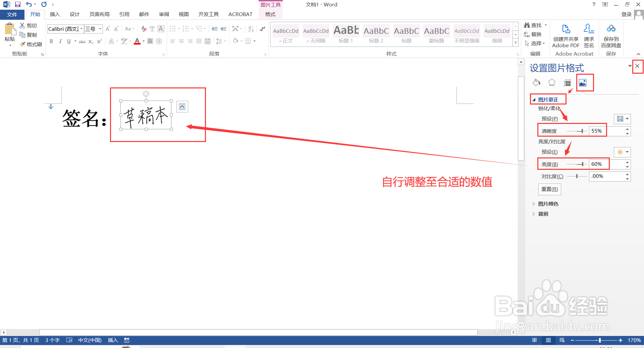644x348 pixels.
Task: Select the Picture icon in Format Picture pane
Action: click(583, 83)
